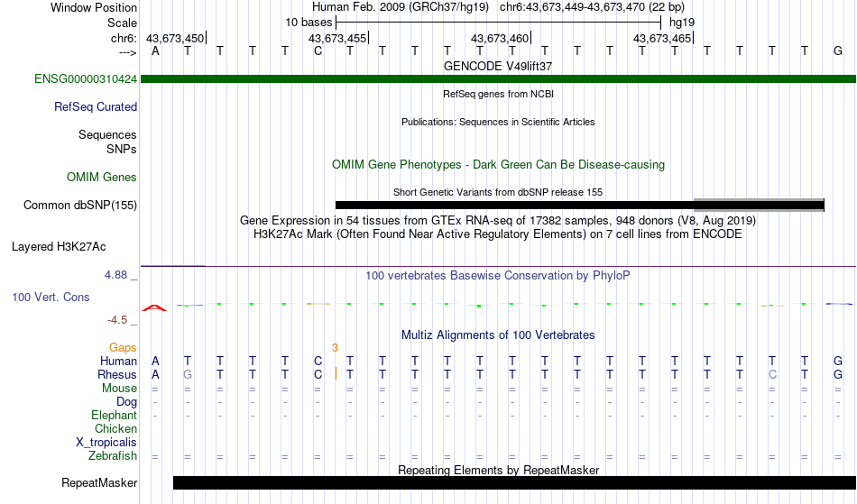Click the 4.88 PhyloP upper value
Screen dimensions: 857x504
coord(115,275)
